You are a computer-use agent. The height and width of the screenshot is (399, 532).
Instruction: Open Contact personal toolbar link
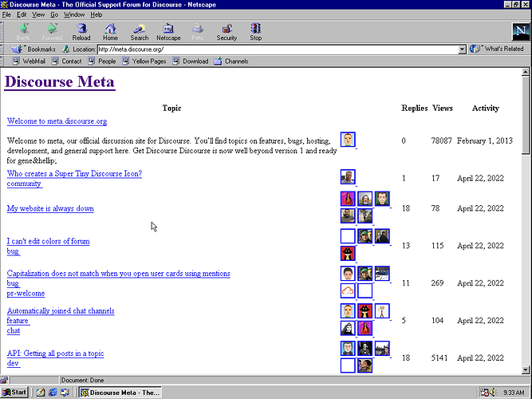tap(66, 61)
